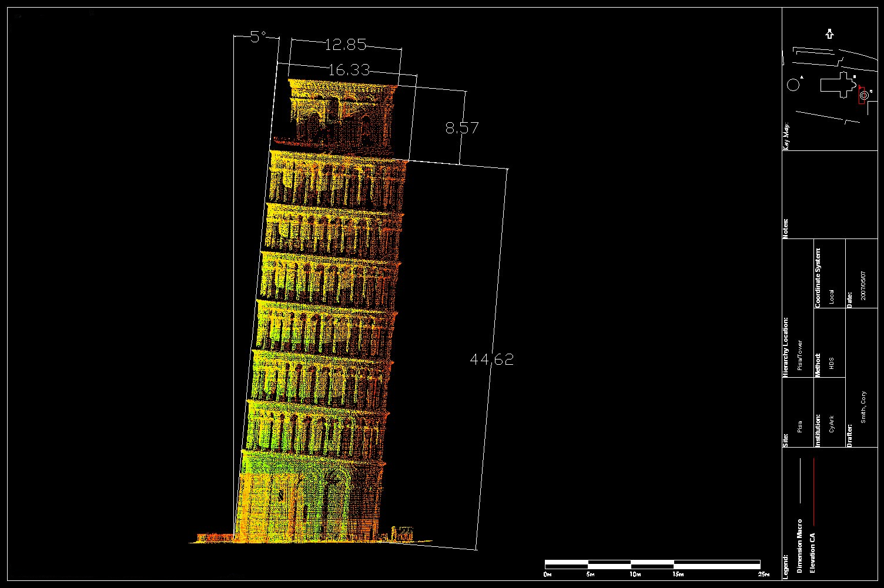Select the circular Baptistery outline in the Key Map
The height and width of the screenshot is (588, 884).
click(x=793, y=85)
